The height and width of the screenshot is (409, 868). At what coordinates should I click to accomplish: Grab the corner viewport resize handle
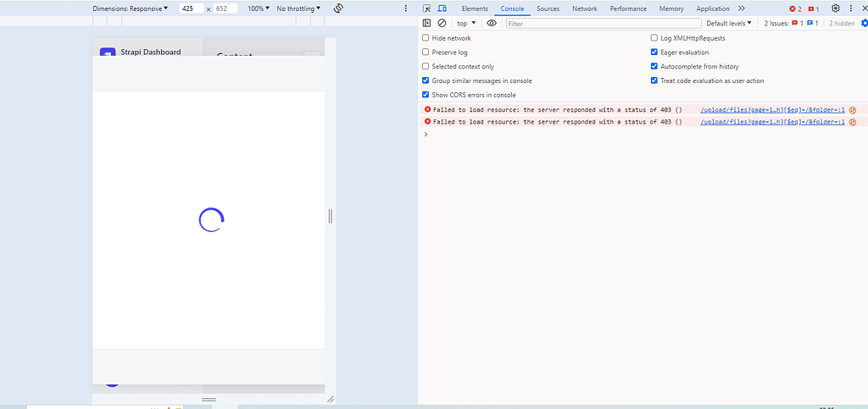click(x=331, y=399)
